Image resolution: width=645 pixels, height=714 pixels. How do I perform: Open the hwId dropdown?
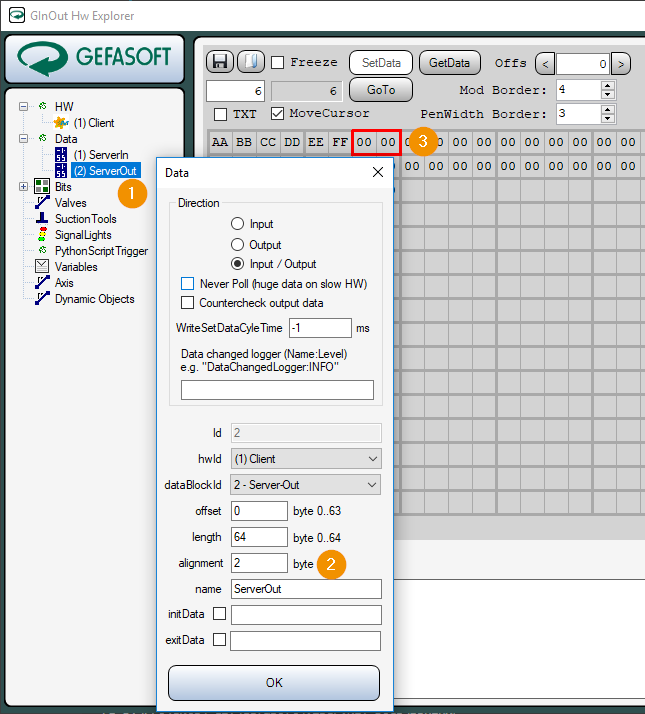coord(373,459)
